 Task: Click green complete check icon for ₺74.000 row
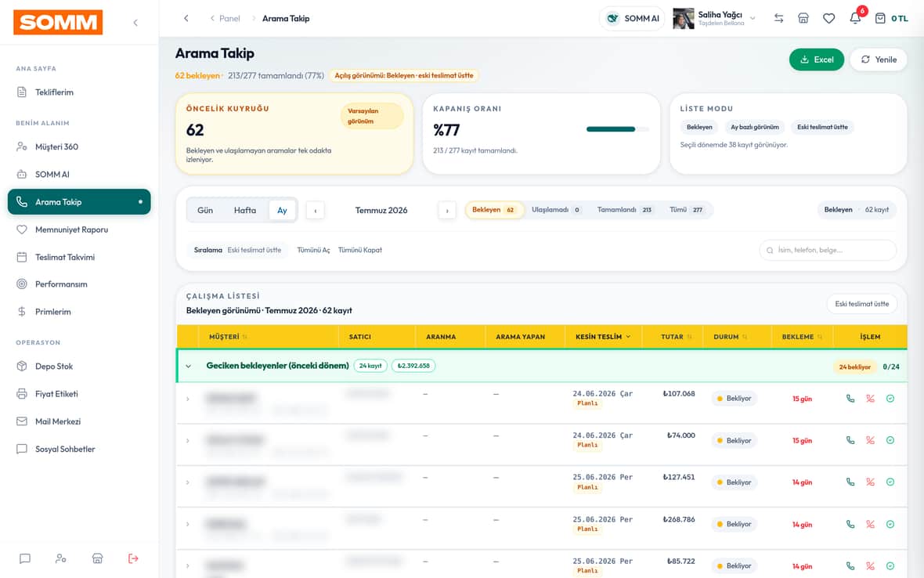click(890, 440)
